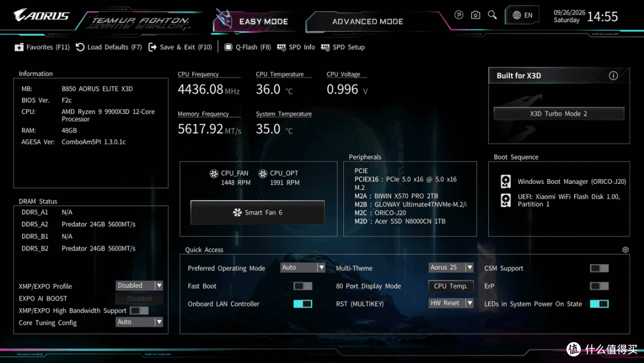
Task: Click the Save & Exit arrow icon
Action: coord(153,47)
